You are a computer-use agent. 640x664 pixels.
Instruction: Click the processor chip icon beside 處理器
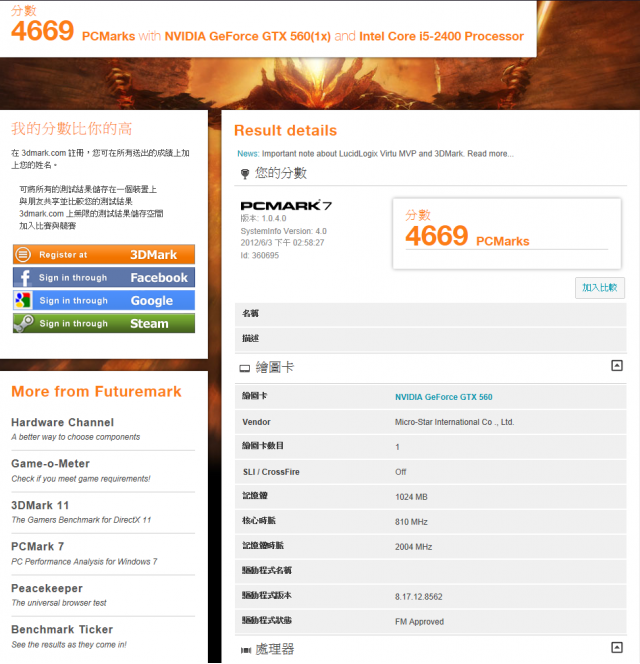(x=246, y=650)
